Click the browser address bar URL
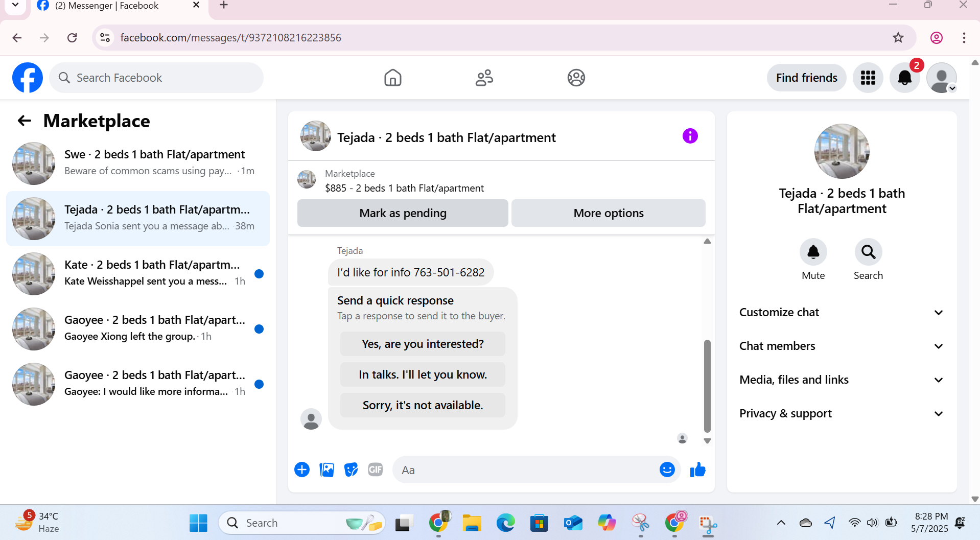 [x=230, y=37]
